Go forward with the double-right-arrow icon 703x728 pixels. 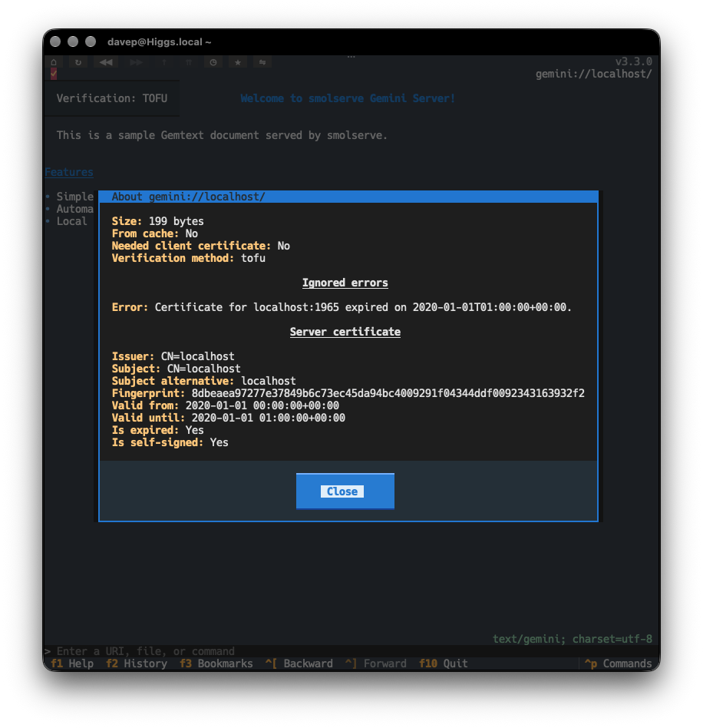(x=137, y=61)
